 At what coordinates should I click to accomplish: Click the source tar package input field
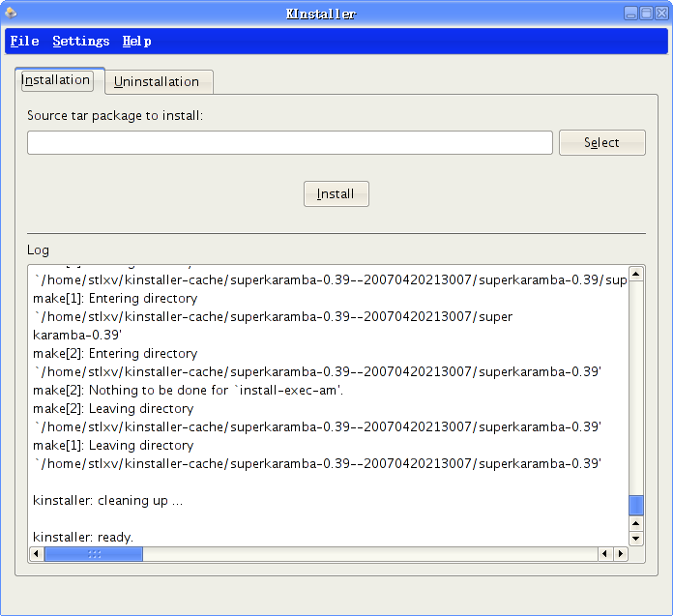point(290,142)
